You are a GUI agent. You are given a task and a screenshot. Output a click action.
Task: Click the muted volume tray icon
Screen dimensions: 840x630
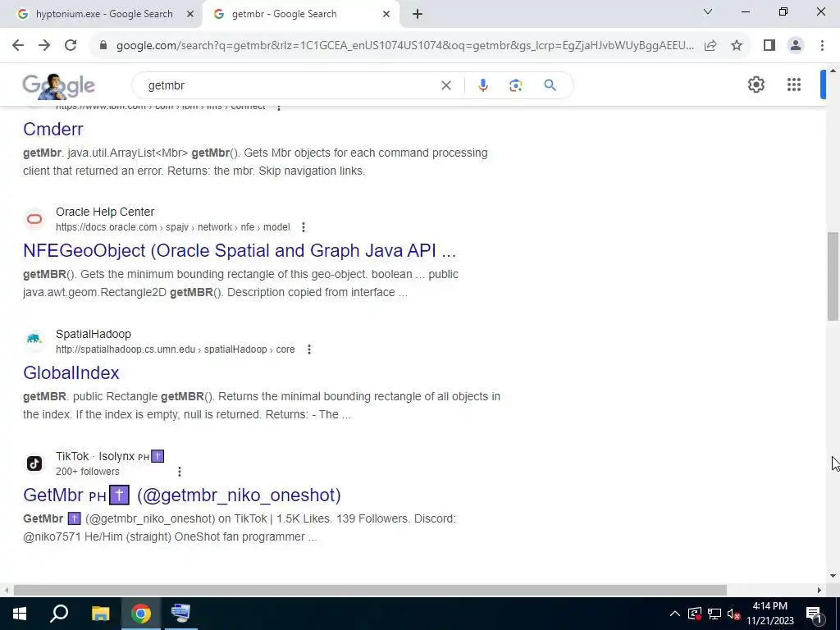click(734, 614)
